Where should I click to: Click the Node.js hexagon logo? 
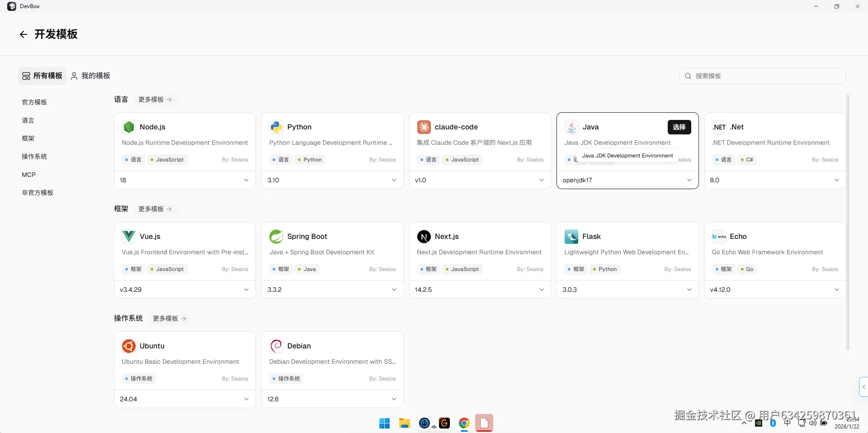[x=129, y=127]
